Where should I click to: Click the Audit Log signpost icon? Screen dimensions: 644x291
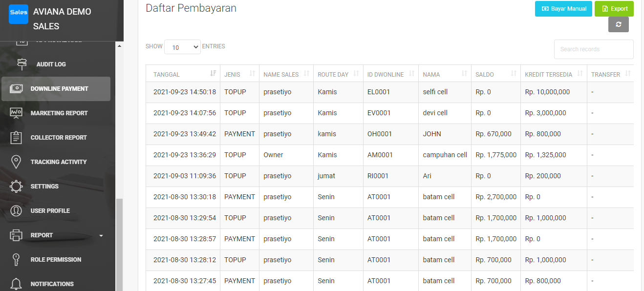tap(22, 64)
